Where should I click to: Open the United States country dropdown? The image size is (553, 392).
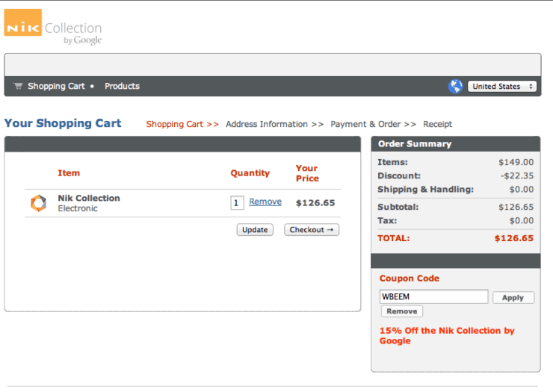point(502,87)
